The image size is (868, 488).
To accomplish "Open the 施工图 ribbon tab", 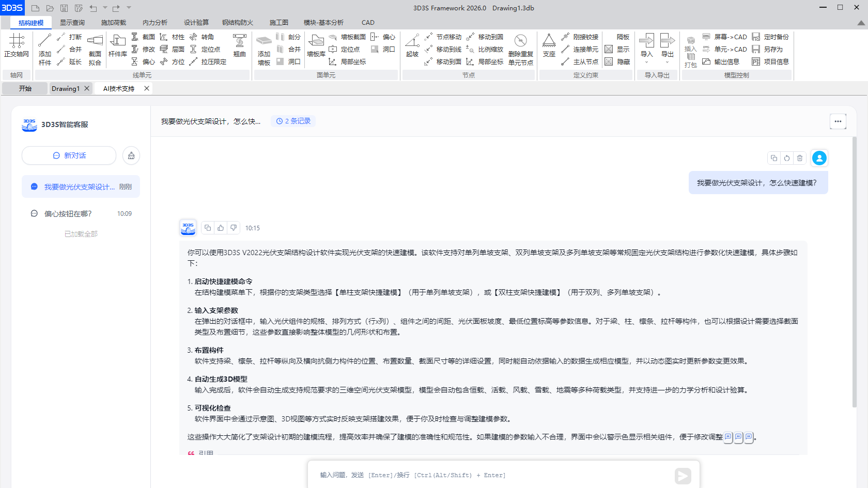I will (x=279, y=23).
